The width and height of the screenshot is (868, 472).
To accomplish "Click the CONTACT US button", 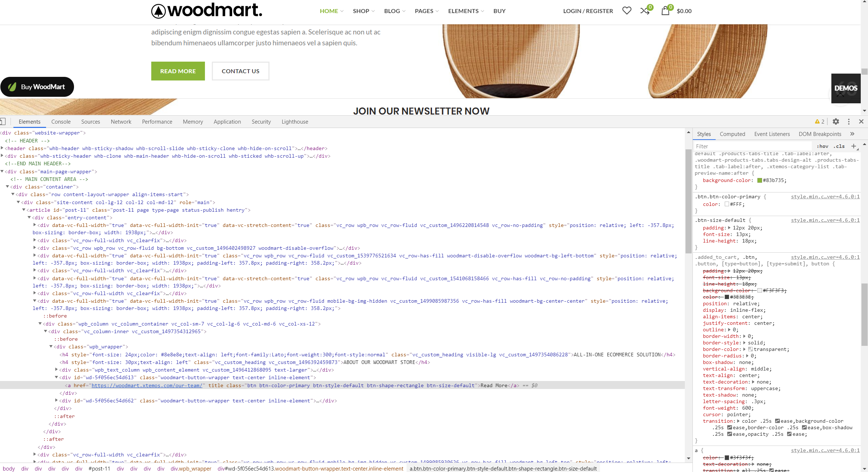I will 240,71.
